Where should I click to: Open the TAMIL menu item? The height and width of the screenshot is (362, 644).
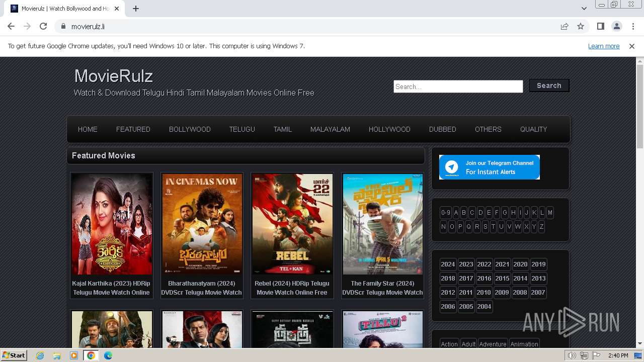283,129
